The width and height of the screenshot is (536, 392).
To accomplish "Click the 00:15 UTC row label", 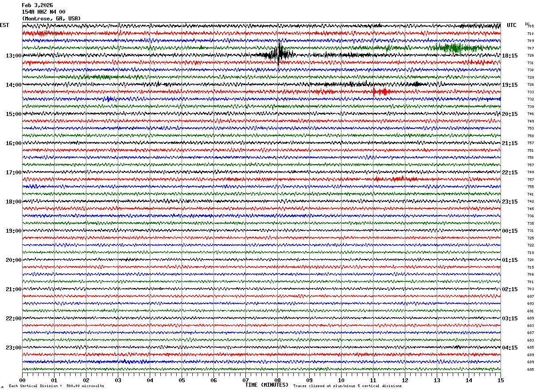I will (510, 231).
